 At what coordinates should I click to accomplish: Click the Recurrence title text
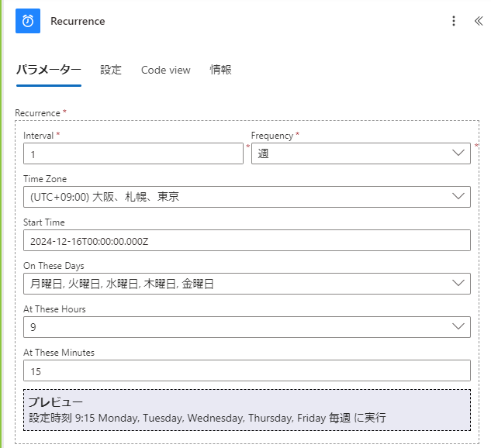[78, 21]
